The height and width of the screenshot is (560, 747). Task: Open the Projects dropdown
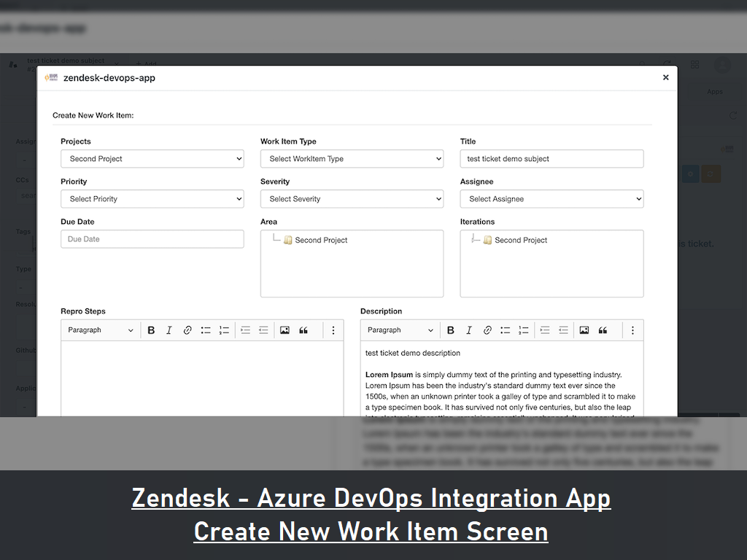click(x=152, y=158)
